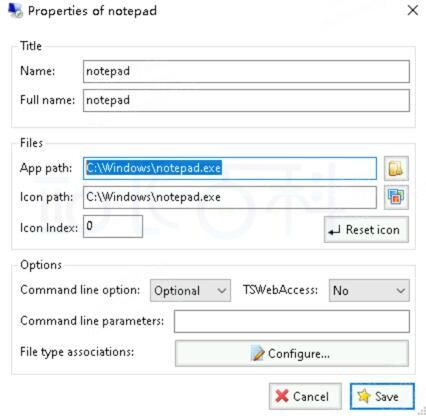Click the computer icon in the title bar

(x=15, y=11)
